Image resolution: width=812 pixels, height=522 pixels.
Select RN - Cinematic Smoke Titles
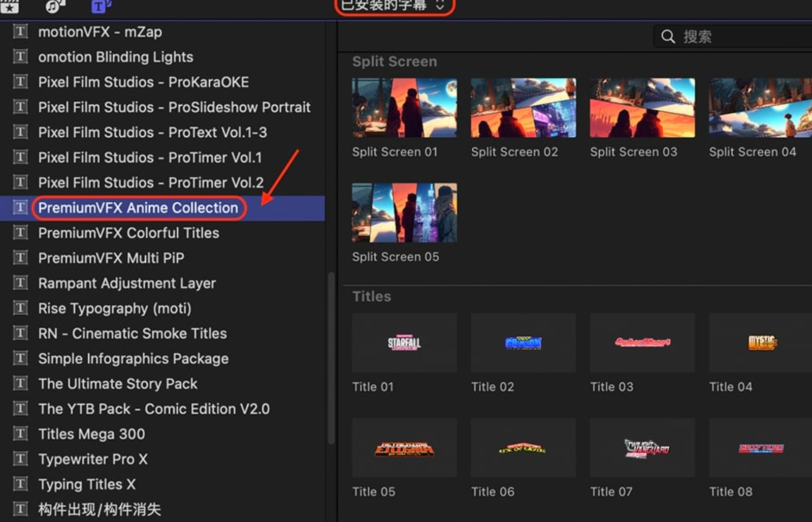(133, 333)
